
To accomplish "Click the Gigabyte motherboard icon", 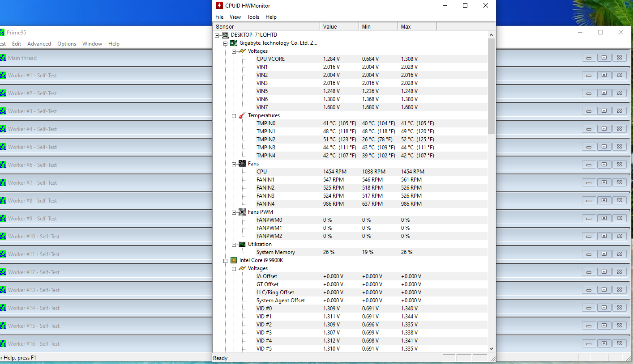I will 234,43.
